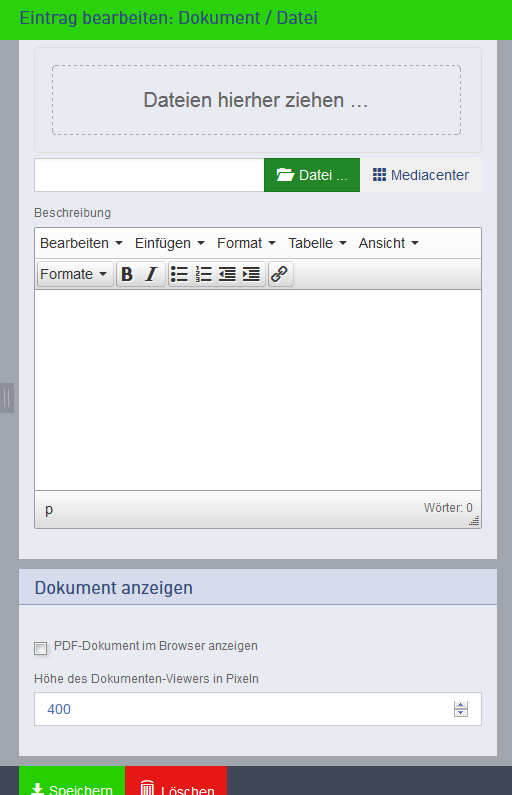Click the p element path in status bar

click(x=49, y=509)
